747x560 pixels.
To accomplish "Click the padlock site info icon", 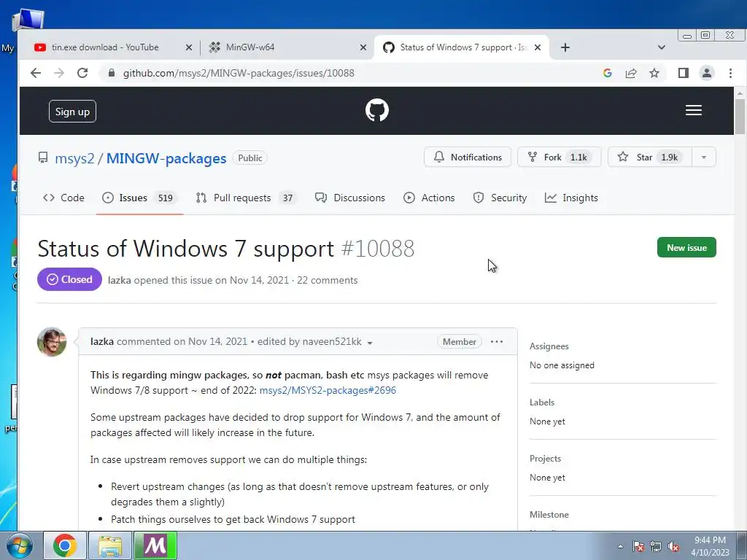I will (x=112, y=73).
